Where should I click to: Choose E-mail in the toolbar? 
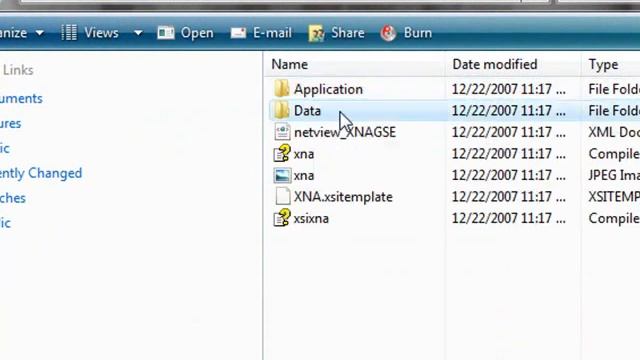tap(272, 33)
